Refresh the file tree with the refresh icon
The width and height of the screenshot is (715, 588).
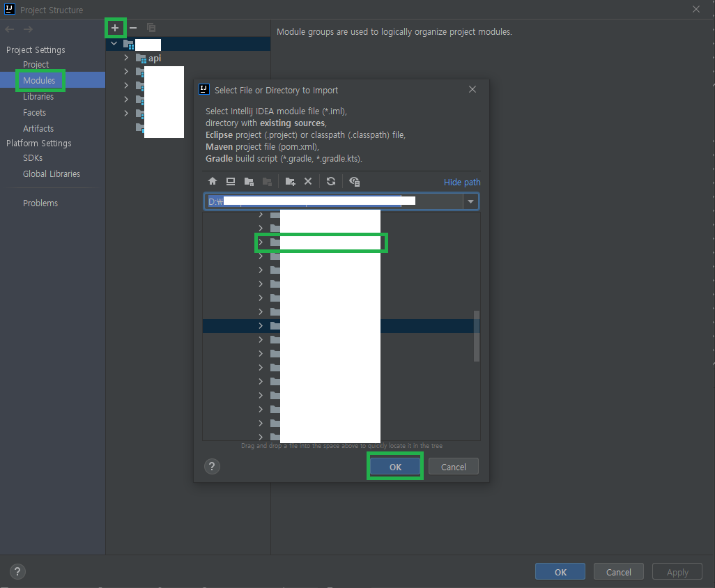click(330, 181)
